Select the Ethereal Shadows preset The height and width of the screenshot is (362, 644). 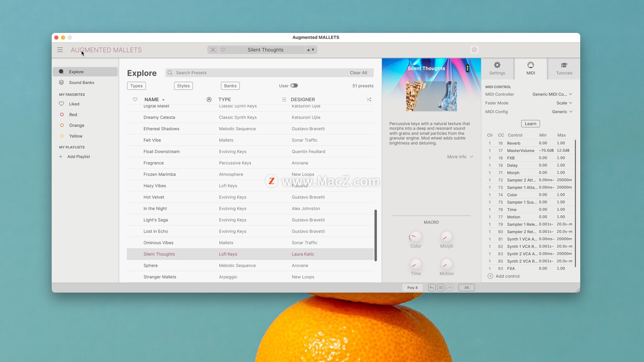250,129
